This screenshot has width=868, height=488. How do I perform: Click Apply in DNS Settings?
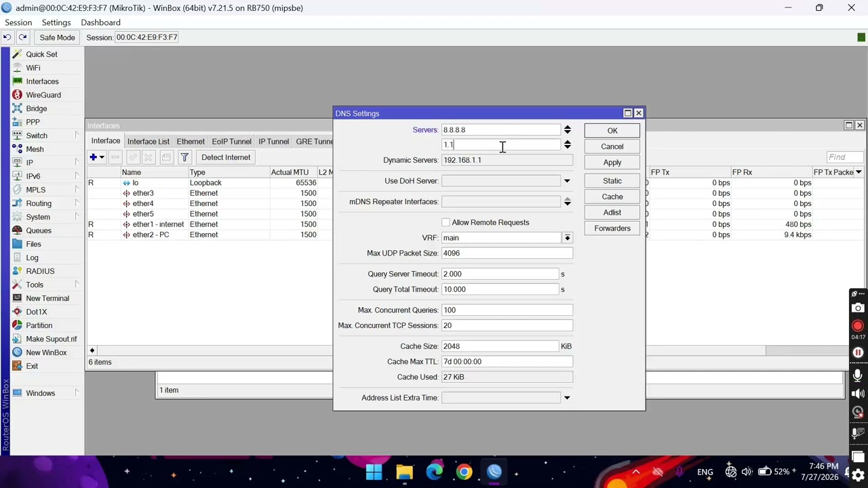pos(612,163)
